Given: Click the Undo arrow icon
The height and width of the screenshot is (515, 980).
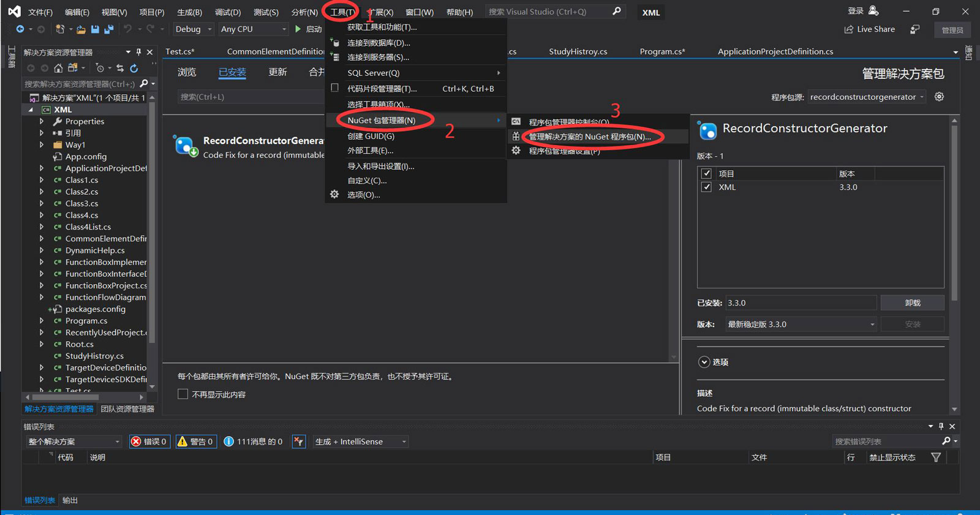Looking at the screenshot, I should coord(127,29).
